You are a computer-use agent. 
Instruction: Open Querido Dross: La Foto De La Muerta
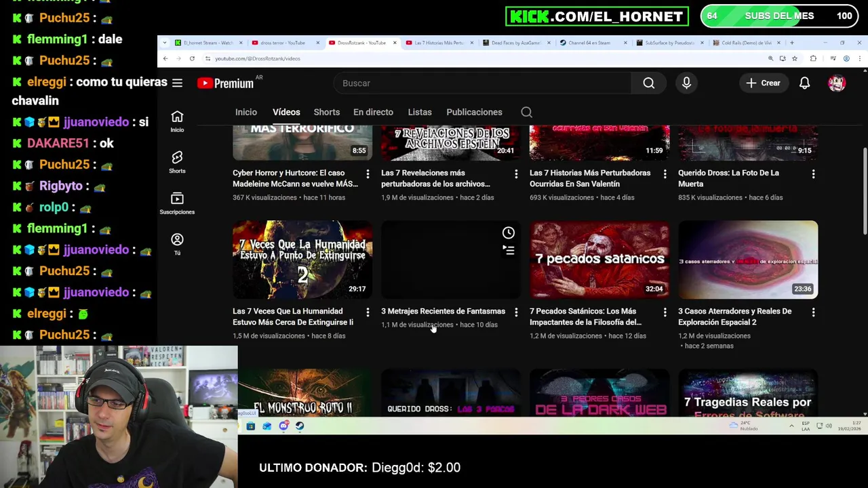click(728, 178)
